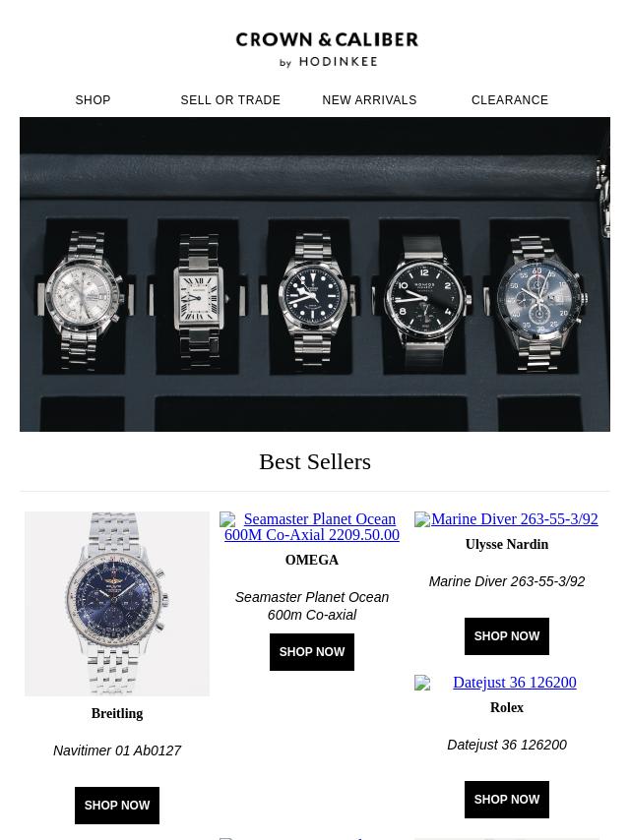Click broken image icon beside Marine Diver
The width and height of the screenshot is (630, 840).
coord(422,519)
